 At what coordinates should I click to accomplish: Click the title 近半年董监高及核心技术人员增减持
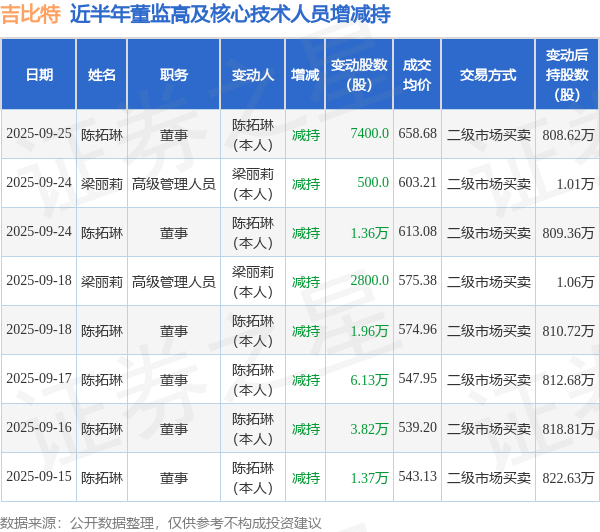(230, 14)
